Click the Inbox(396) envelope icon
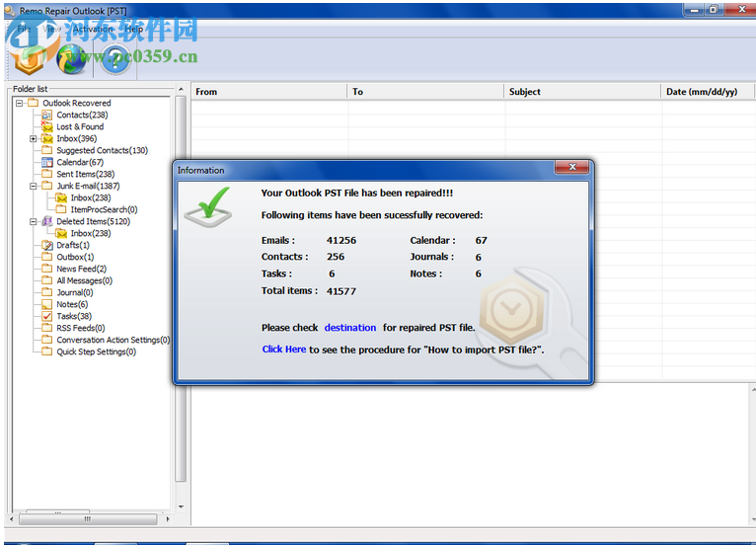Screen dimensions: 756x545 click(x=46, y=139)
